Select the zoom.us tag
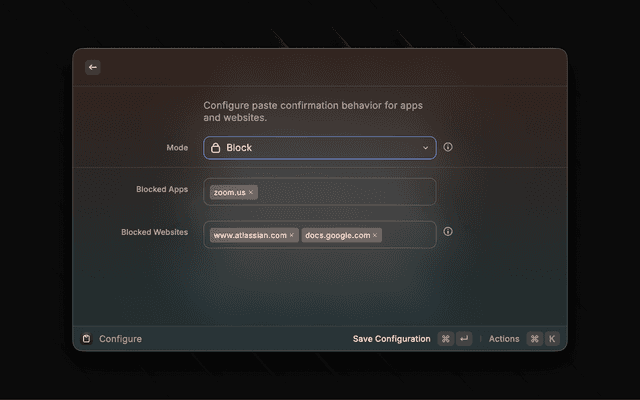Image resolution: width=640 pixels, height=400 pixels. [229, 192]
